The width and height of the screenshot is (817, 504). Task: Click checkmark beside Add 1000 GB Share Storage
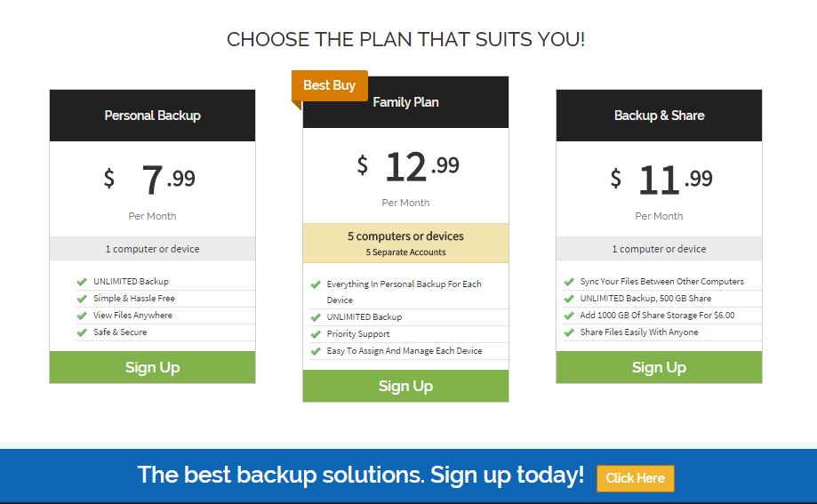tap(569, 316)
